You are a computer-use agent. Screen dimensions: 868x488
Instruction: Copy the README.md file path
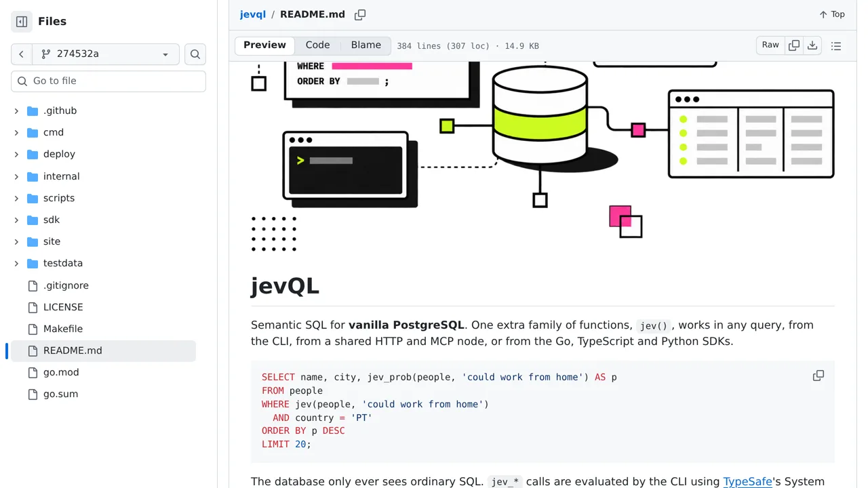pos(360,15)
